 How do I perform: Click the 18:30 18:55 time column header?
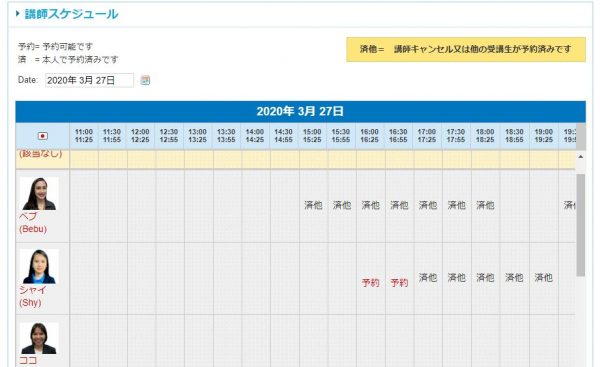click(514, 136)
